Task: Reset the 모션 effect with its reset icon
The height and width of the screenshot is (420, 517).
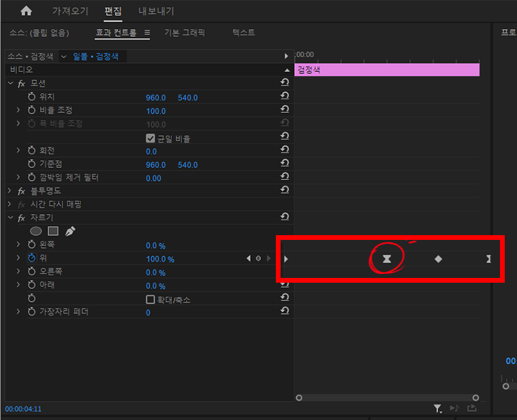Action: [x=285, y=83]
